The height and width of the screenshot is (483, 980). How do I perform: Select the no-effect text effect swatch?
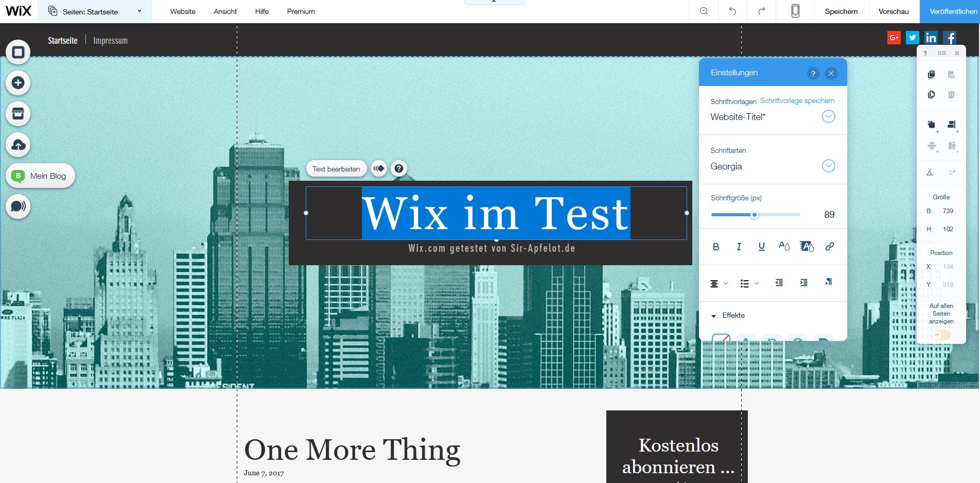point(721,338)
